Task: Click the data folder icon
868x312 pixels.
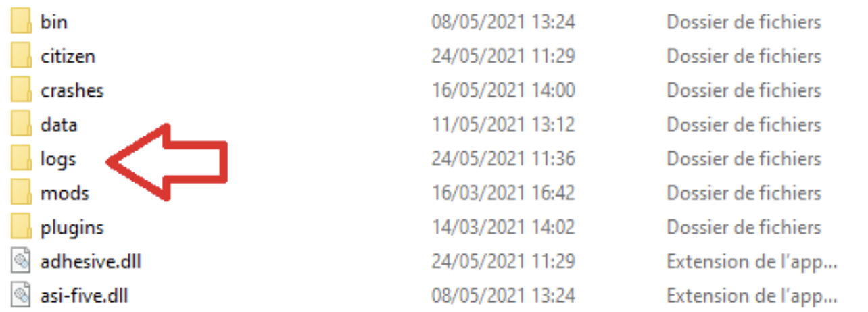Action: click(x=21, y=125)
